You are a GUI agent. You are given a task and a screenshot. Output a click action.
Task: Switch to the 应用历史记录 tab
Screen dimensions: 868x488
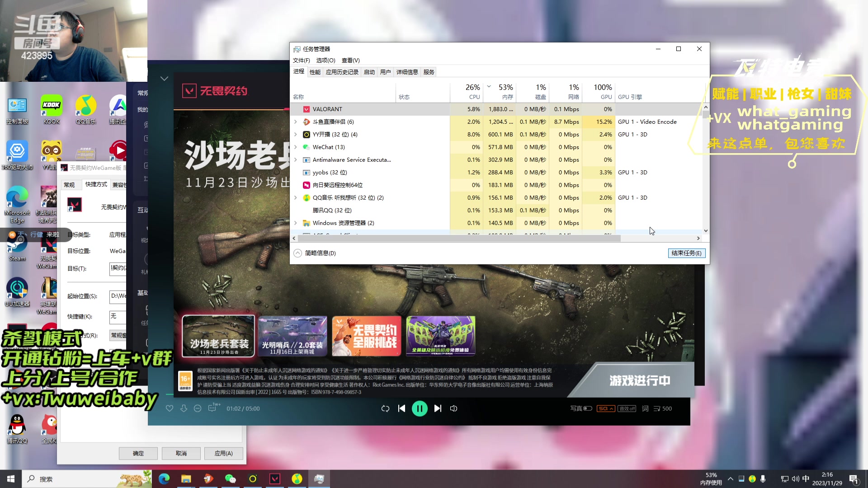point(342,72)
